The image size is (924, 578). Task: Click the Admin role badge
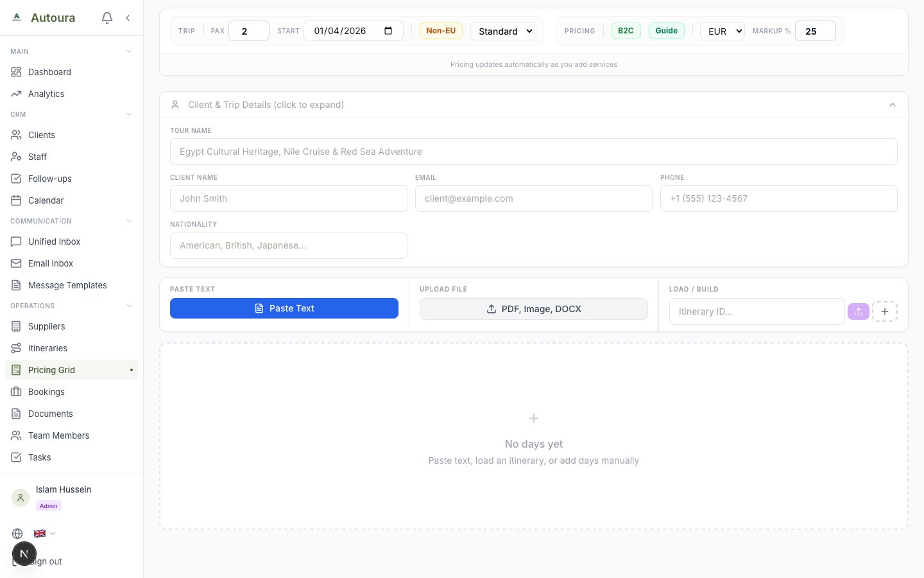point(49,506)
